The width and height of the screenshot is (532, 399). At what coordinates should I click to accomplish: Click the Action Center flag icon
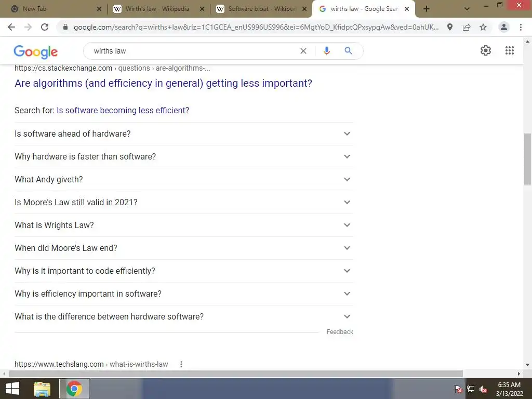point(458,389)
